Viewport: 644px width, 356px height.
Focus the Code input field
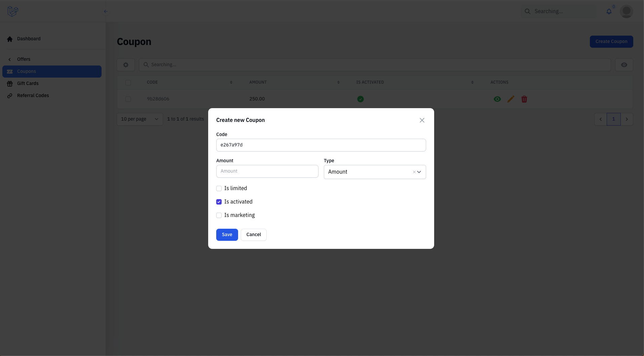click(x=321, y=145)
